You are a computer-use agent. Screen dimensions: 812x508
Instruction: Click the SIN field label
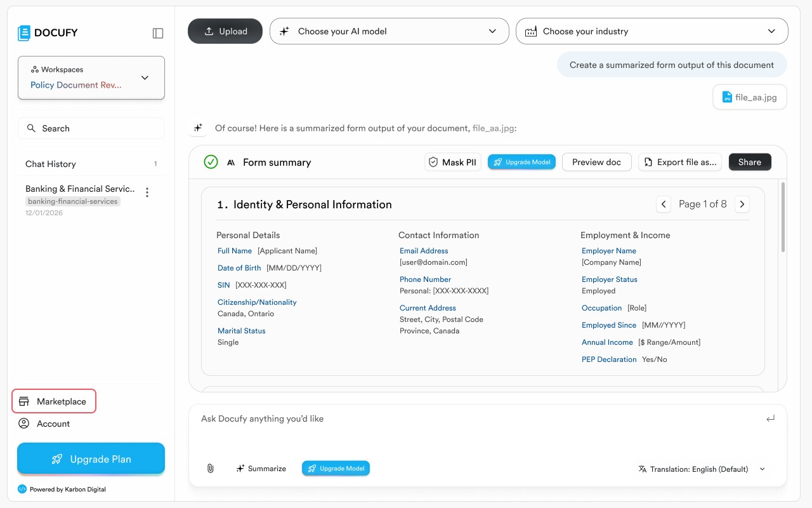click(x=224, y=285)
